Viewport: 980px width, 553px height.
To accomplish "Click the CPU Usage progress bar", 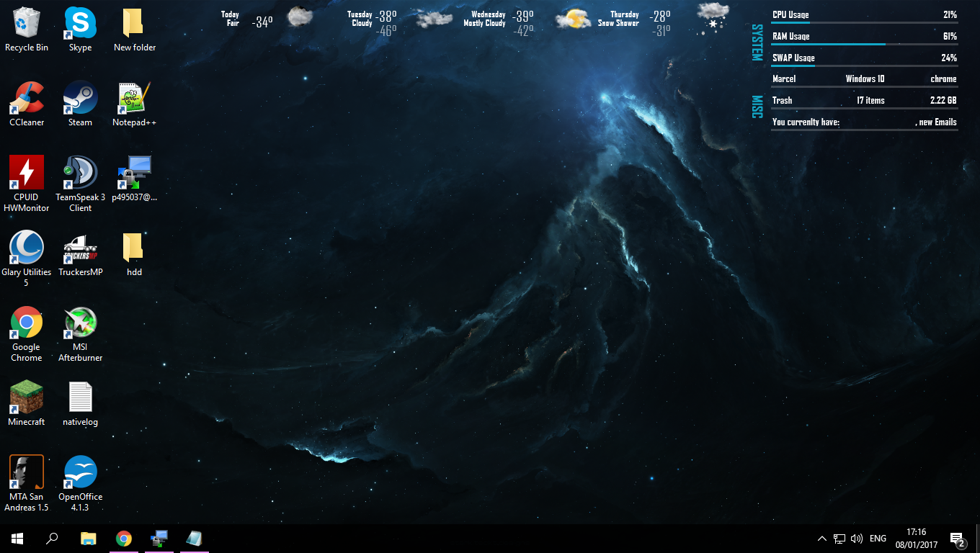I will (864, 22).
